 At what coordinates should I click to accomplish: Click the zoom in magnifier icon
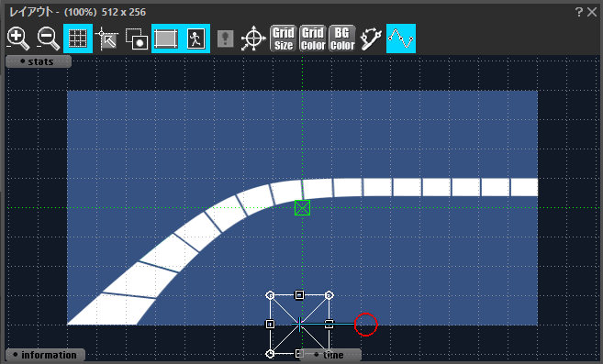[17, 39]
